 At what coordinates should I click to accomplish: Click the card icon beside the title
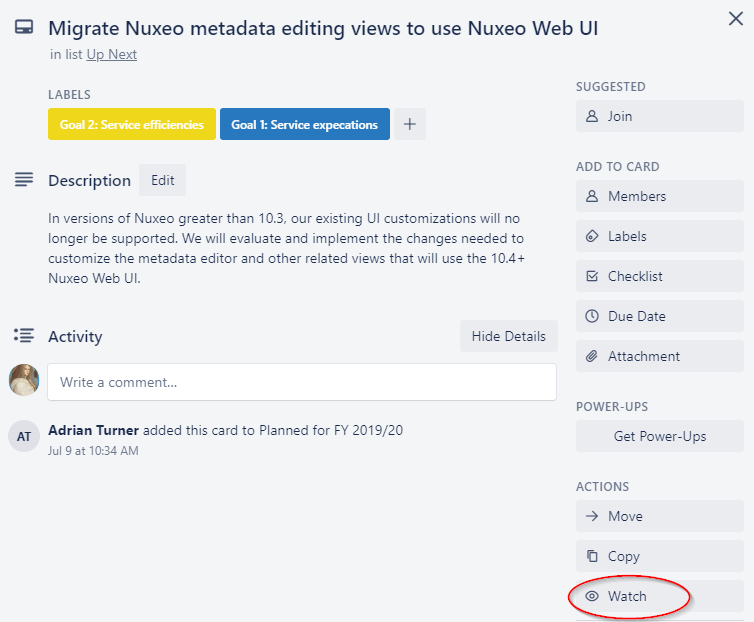point(24,27)
